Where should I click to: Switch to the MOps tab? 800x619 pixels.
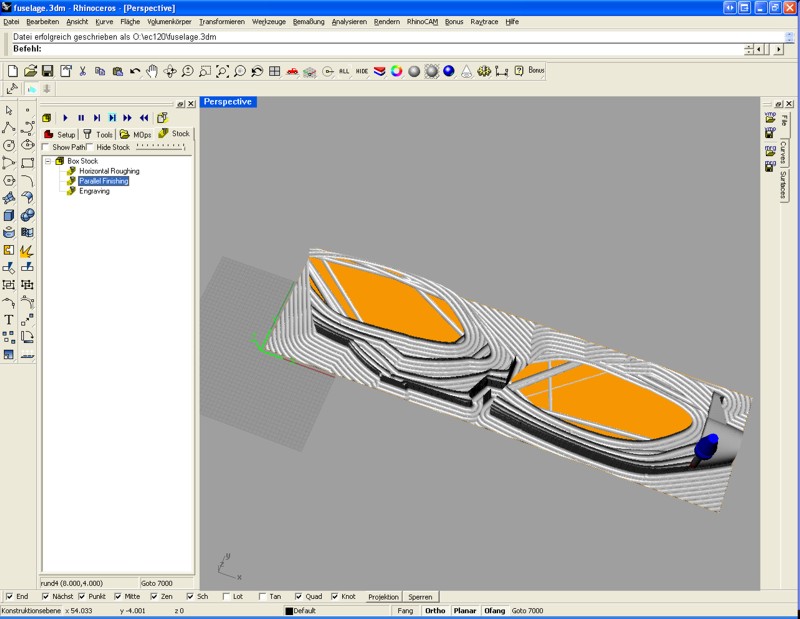click(x=136, y=134)
